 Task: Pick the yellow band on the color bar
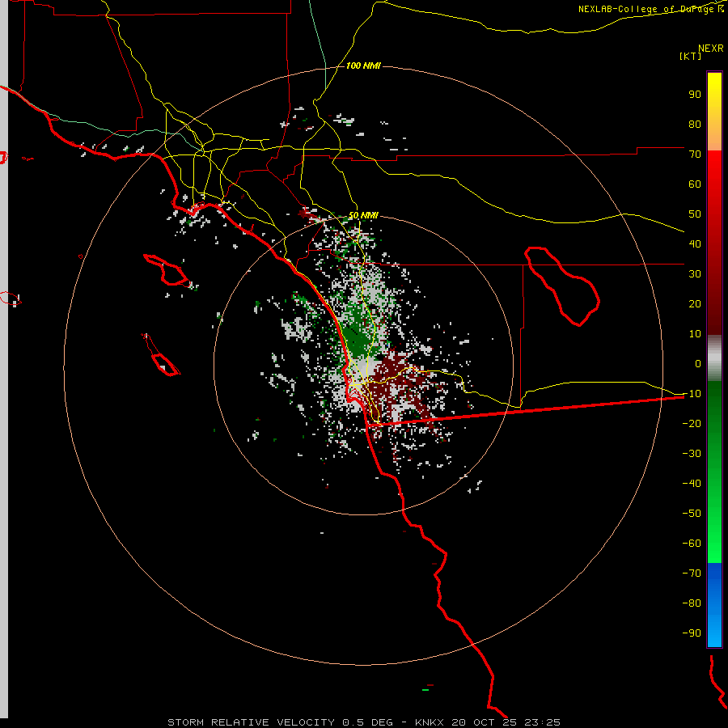coord(714,88)
